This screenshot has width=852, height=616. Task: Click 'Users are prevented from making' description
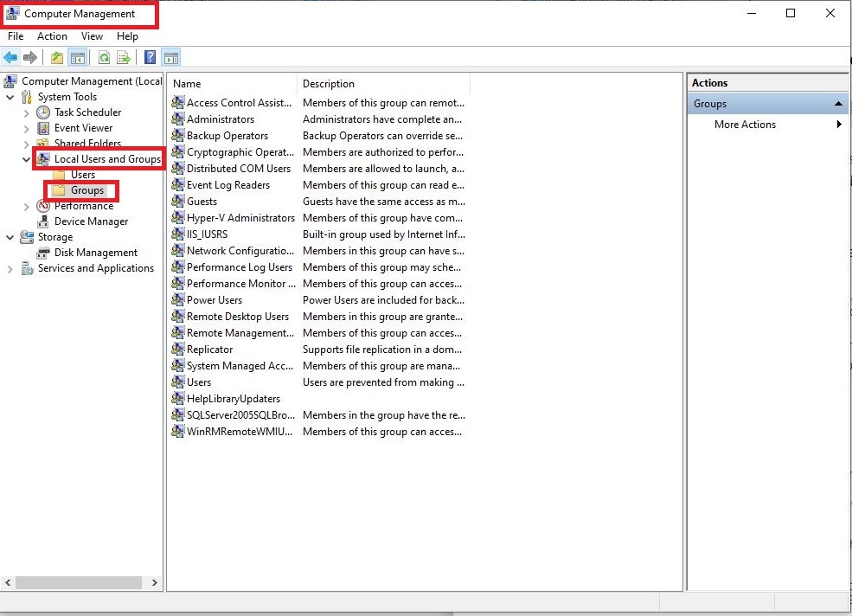coord(384,382)
